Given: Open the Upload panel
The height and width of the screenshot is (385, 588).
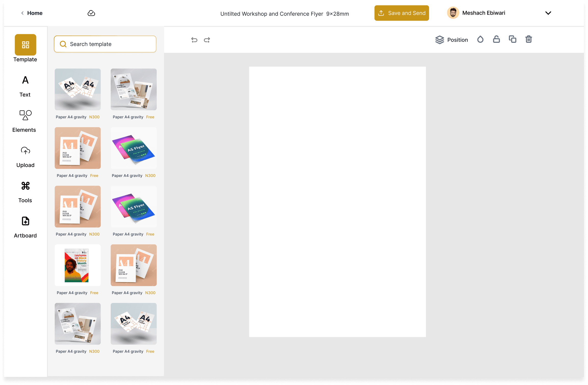Looking at the screenshot, I should pos(25,157).
